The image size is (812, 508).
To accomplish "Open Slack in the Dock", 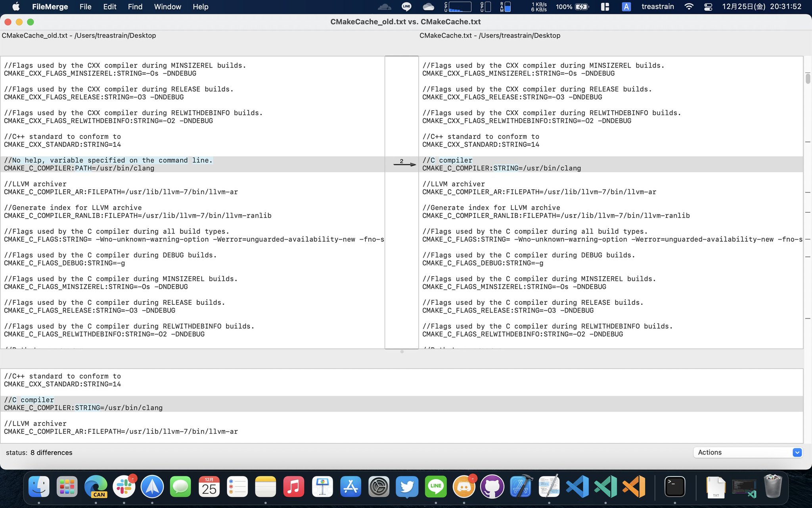I will [124, 487].
